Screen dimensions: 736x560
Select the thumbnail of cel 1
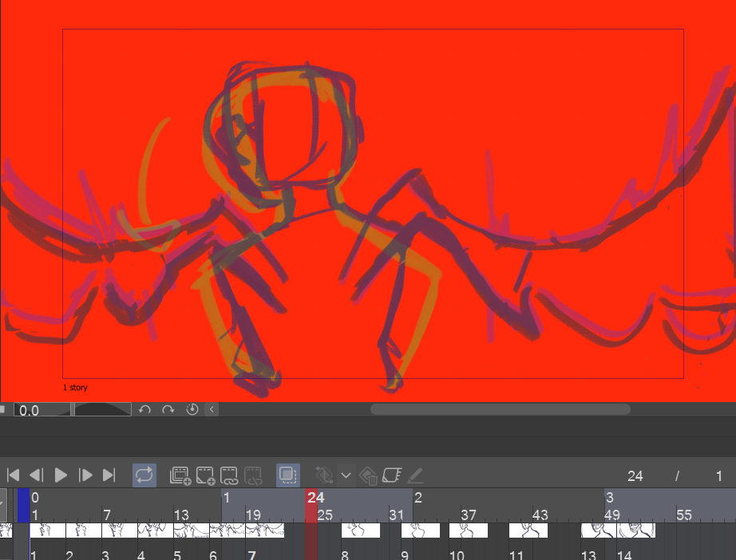pyautogui.click(x=47, y=530)
